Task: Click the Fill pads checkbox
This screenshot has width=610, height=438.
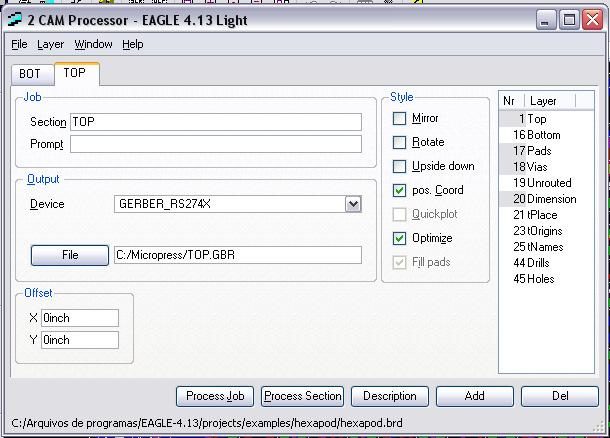Action: click(399, 262)
